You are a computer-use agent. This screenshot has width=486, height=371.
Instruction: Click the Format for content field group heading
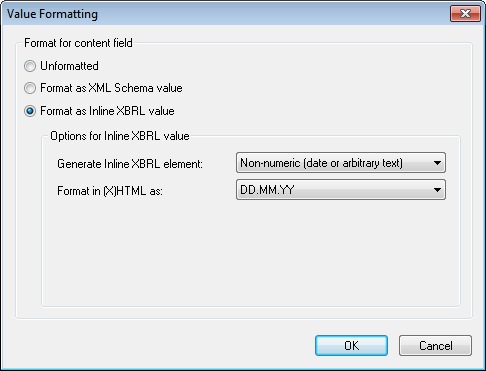[78, 43]
